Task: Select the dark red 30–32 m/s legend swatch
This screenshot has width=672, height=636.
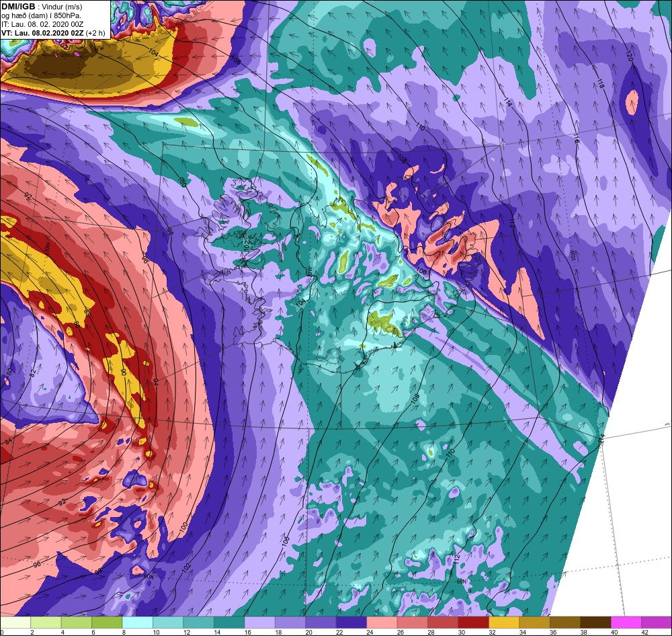Action: [x=474, y=623]
